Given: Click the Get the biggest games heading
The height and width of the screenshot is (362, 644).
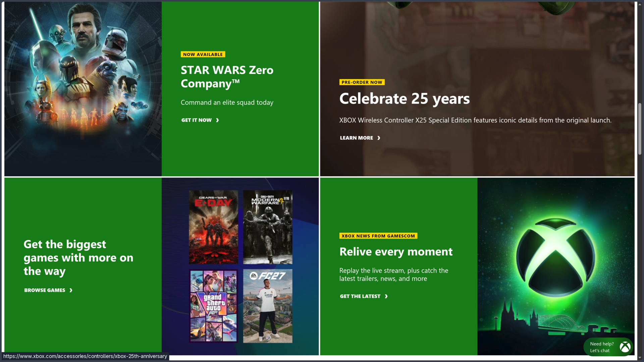Looking at the screenshot, I should pyautogui.click(x=78, y=258).
